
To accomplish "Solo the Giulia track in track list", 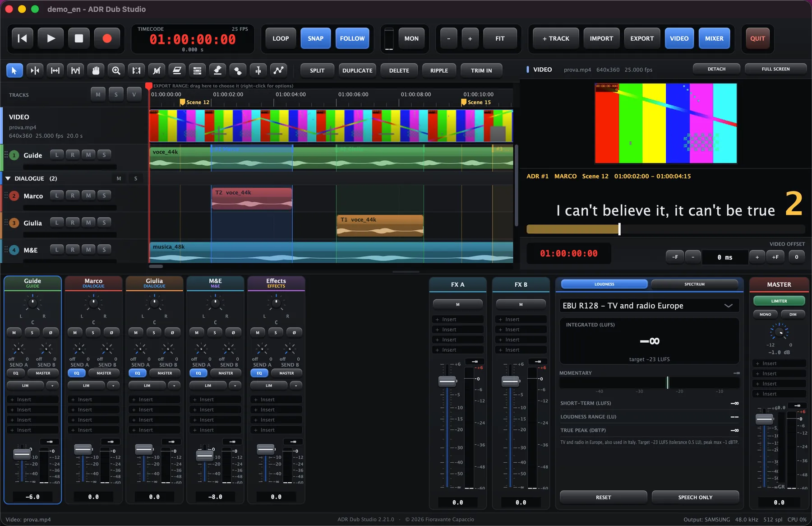I will tap(104, 223).
